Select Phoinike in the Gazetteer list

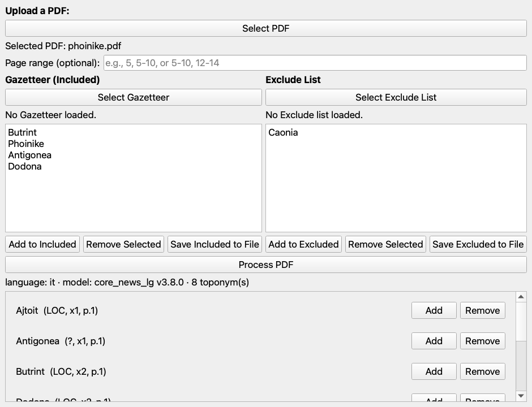[x=26, y=144]
